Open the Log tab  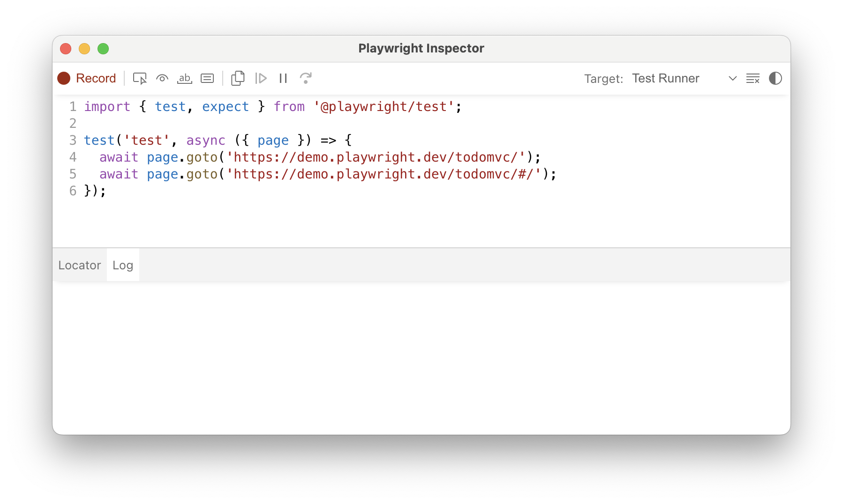(123, 265)
